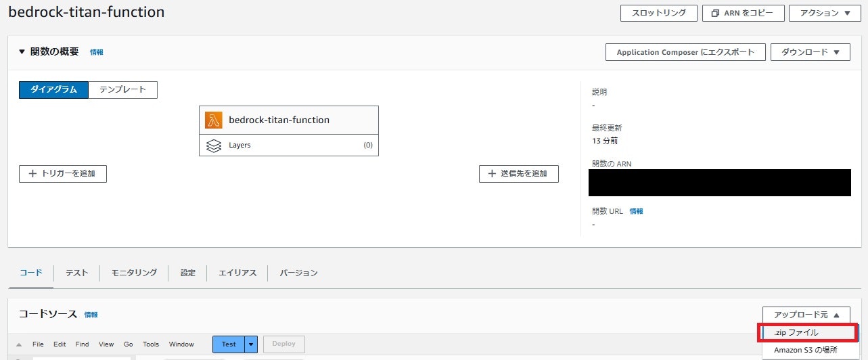The height and width of the screenshot is (360, 868).
Task: Click the スロットリング button
Action: coord(658,13)
